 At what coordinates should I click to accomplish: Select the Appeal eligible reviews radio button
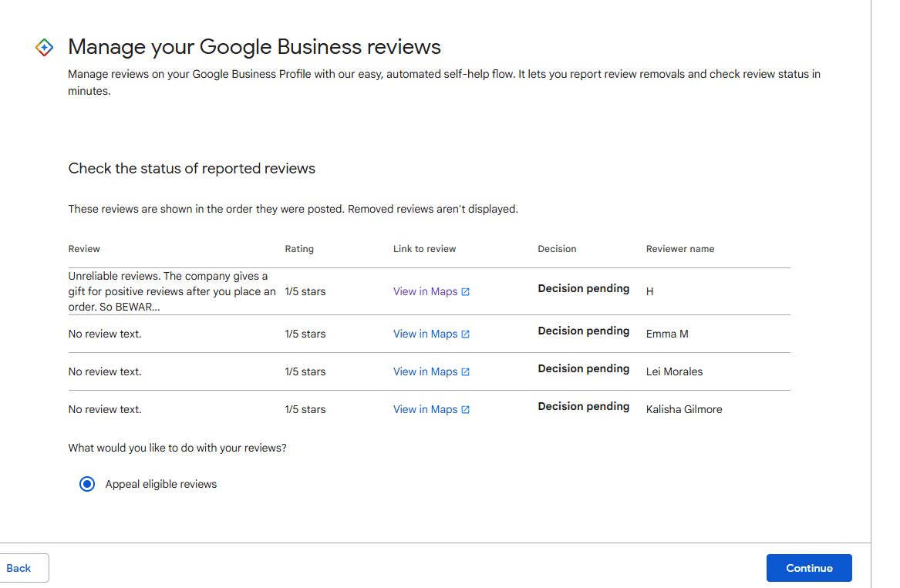pos(87,484)
